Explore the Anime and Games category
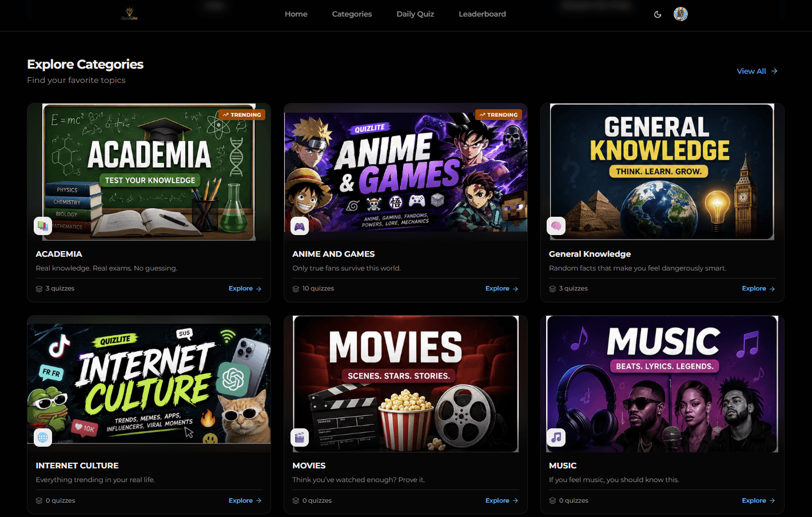Image resolution: width=812 pixels, height=517 pixels. coord(502,288)
